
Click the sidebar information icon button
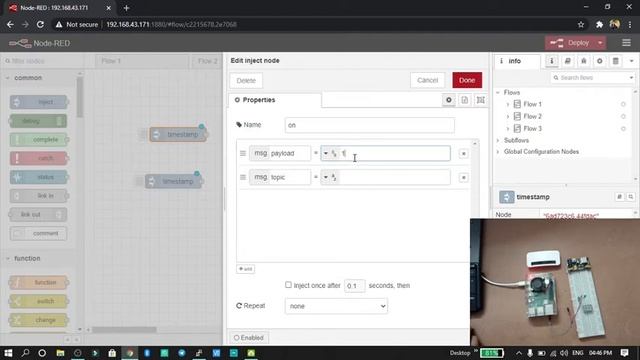point(552,61)
